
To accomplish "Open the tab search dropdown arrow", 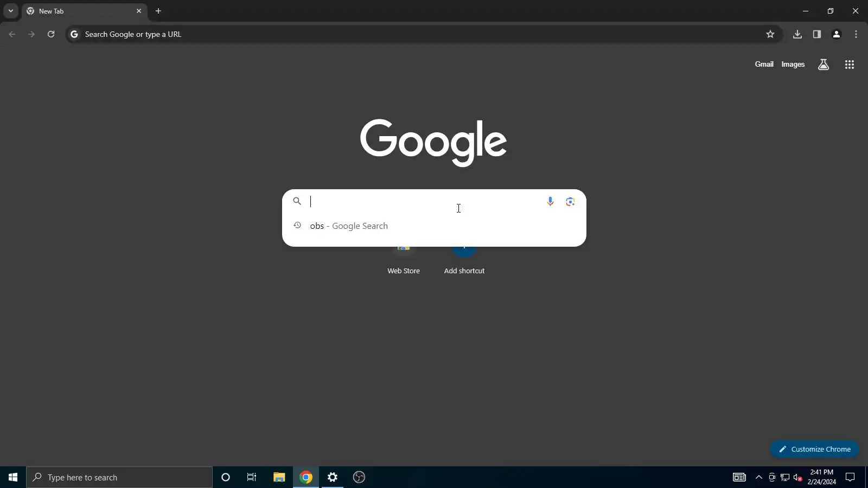I will [x=10, y=11].
